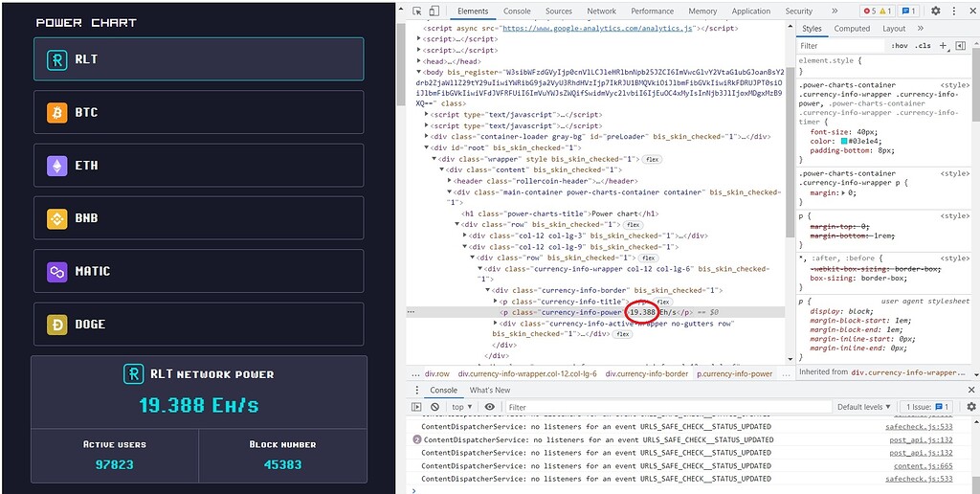This screenshot has height=494, width=980.
Task: Open DevTools settings gear
Action: (x=936, y=11)
